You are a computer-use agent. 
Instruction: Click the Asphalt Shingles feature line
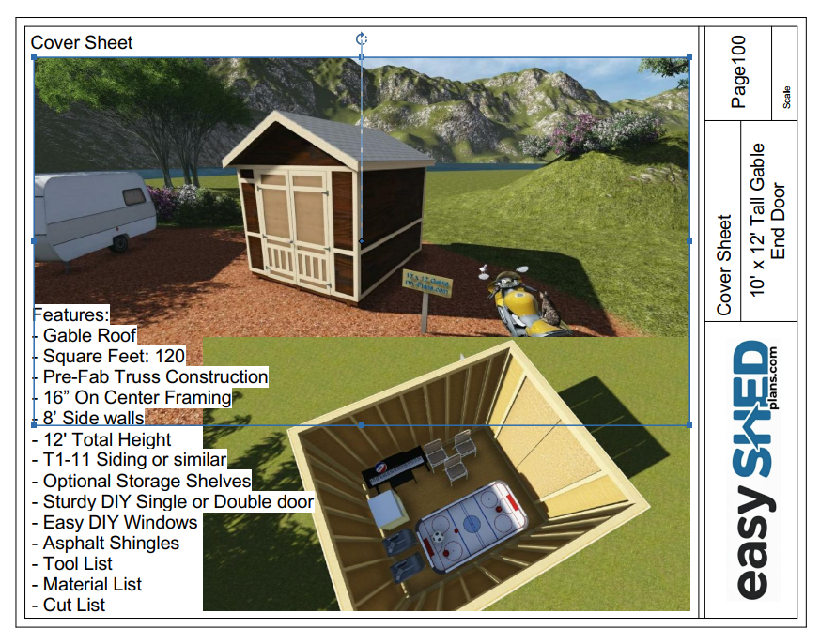click(111, 544)
